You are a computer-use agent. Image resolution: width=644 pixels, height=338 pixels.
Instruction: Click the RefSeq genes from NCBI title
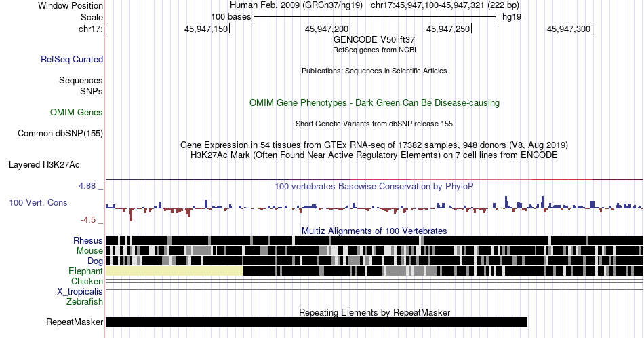(x=374, y=50)
